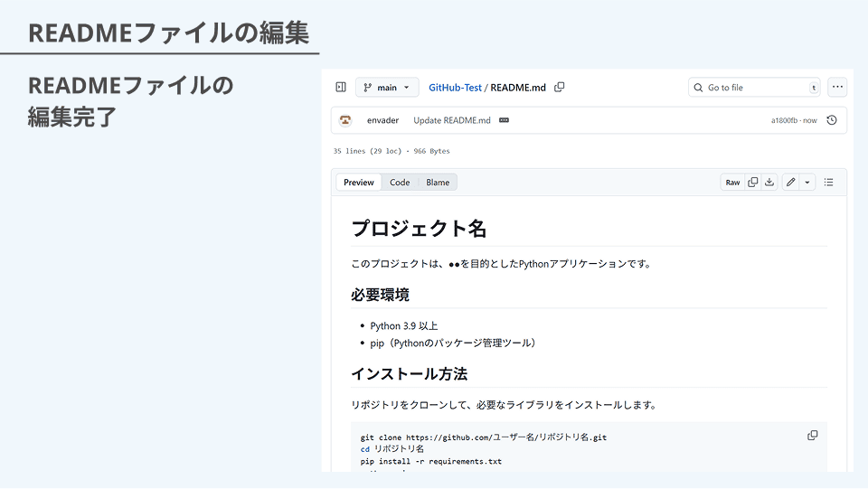Viewport: 868px width, 489px height.
Task: Click the pip install -r requirements.txt line
Action: coord(431,461)
